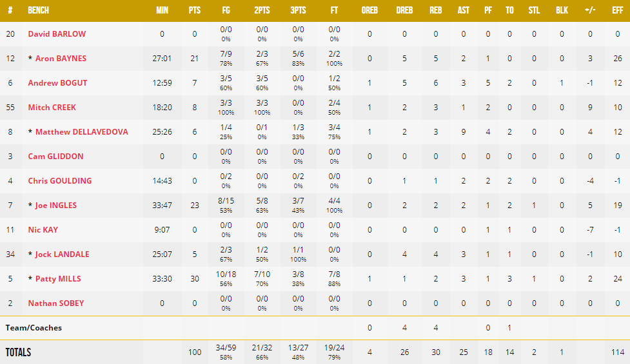630x364 pixels.
Task: Click Patty MILLS name link
Action: coord(58,279)
